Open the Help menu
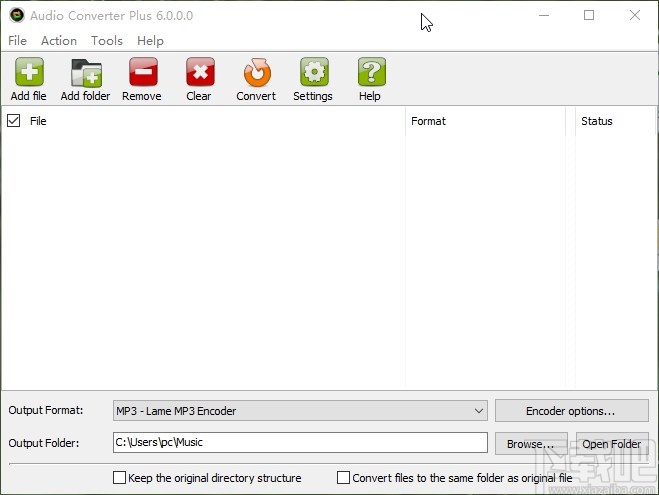Image resolution: width=659 pixels, height=495 pixels. pyautogui.click(x=150, y=41)
